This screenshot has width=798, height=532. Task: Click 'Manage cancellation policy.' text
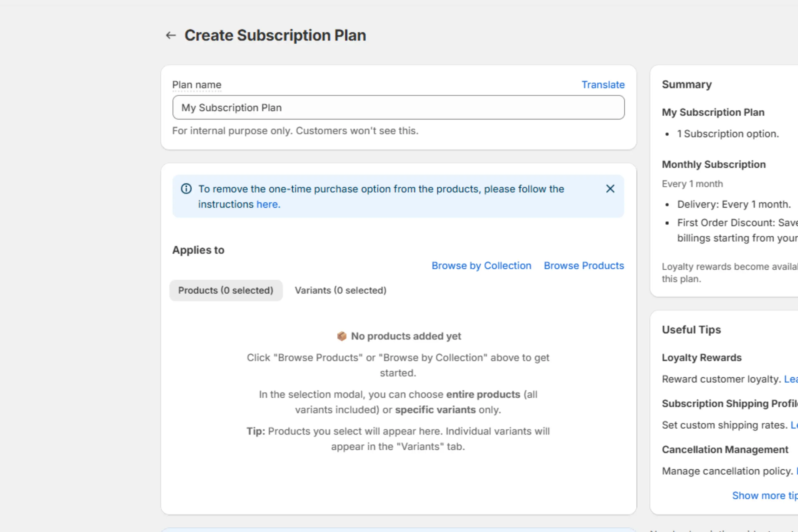[728, 471]
